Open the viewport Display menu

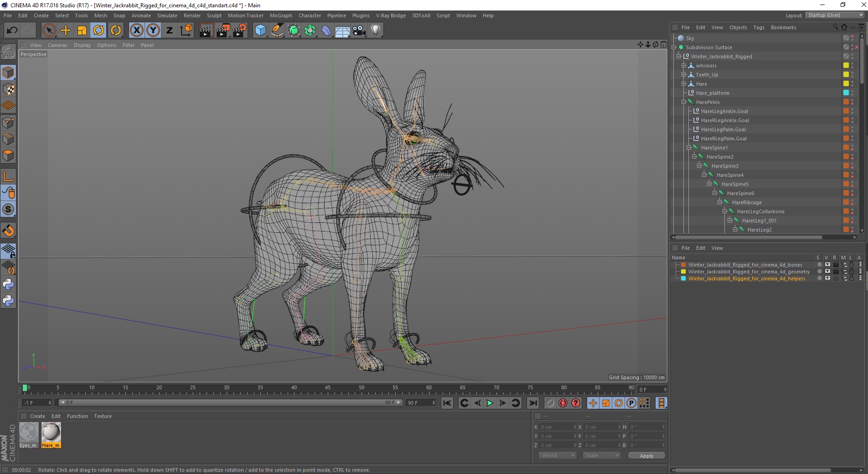(x=83, y=45)
